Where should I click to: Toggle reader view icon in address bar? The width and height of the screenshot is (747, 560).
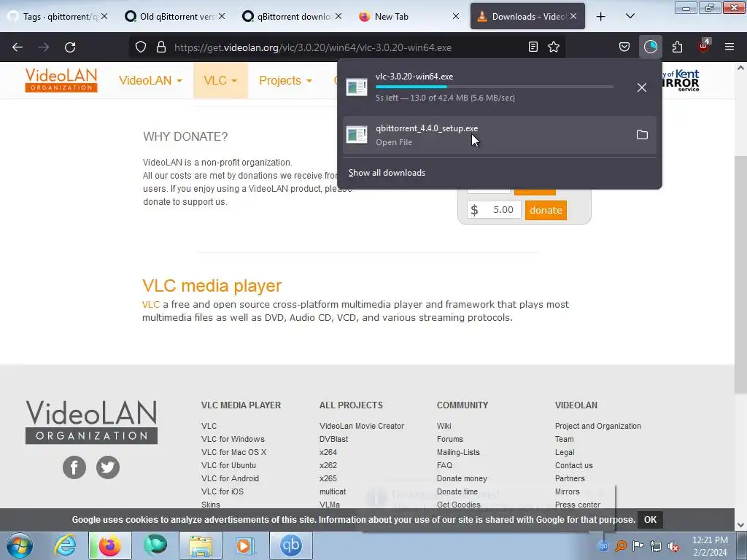(533, 47)
